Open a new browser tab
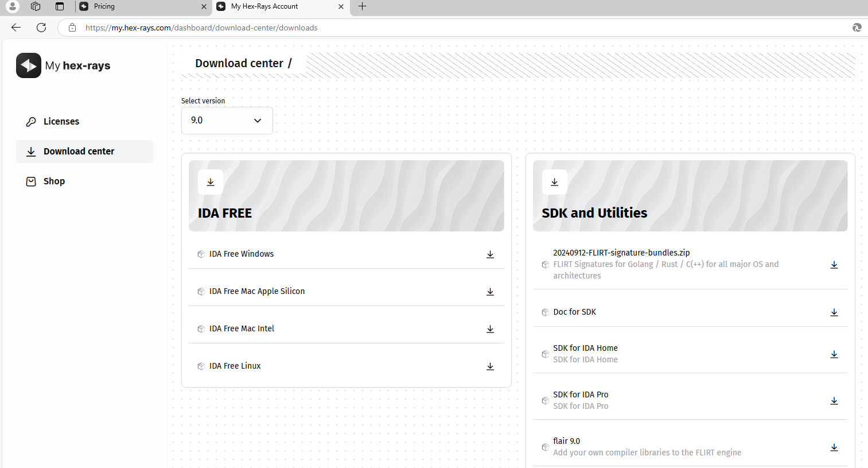The height and width of the screenshot is (468, 868). click(x=362, y=6)
